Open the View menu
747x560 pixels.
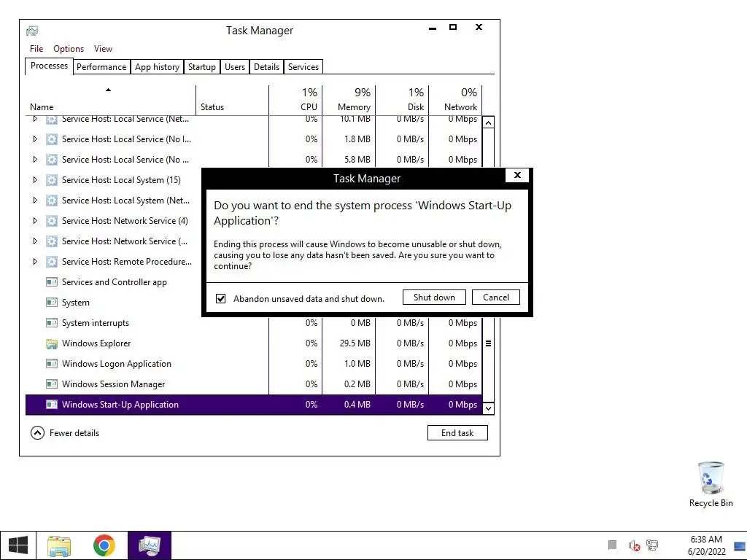point(103,49)
